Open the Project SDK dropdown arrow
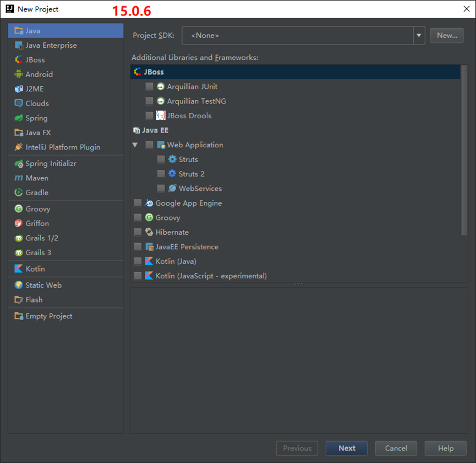The image size is (476, 463). coord(419,36)
